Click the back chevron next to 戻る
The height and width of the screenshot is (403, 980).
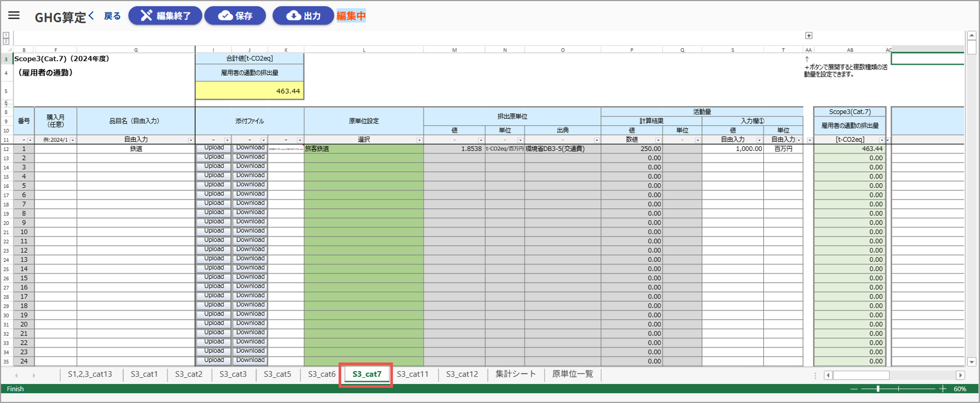(x=91, y=16)
